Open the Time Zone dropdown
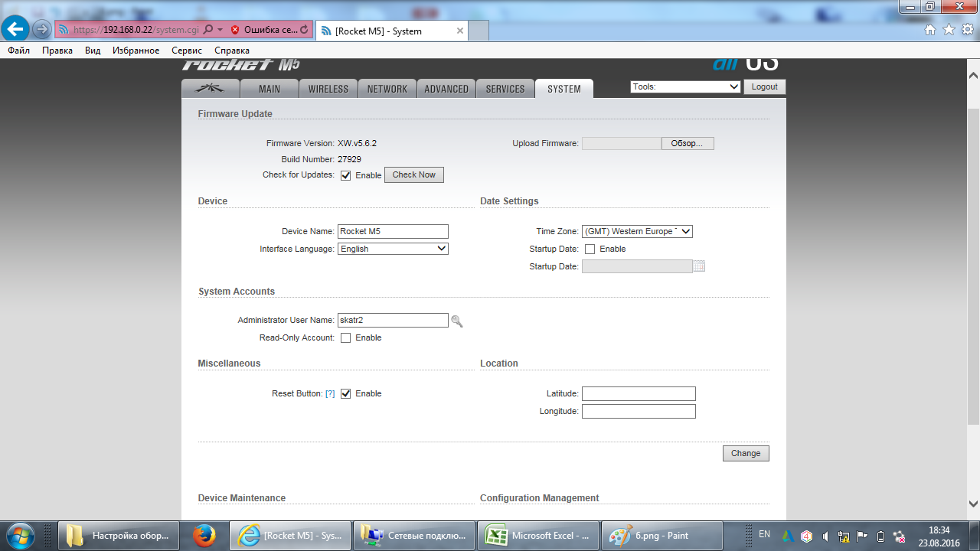 pyautogui.click(x=637, y=231)
